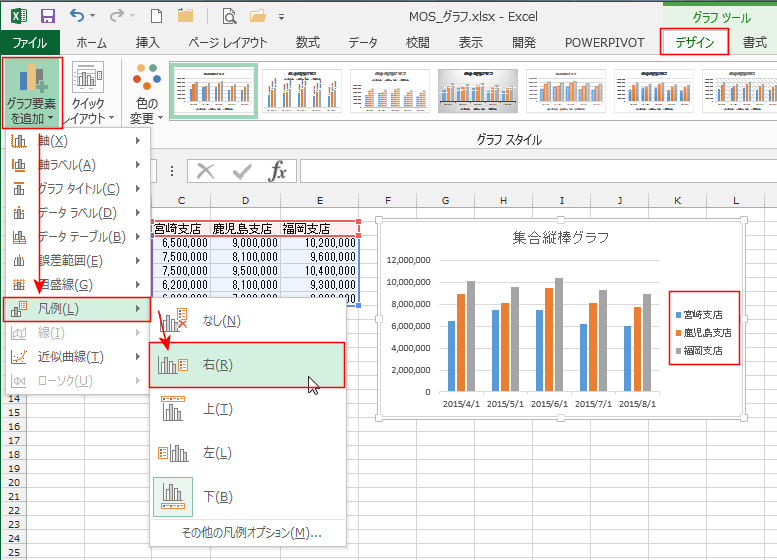Switch to the デザイン ribbon tab
The width and height of the screenshot is (777, 560).
[694, 42]
